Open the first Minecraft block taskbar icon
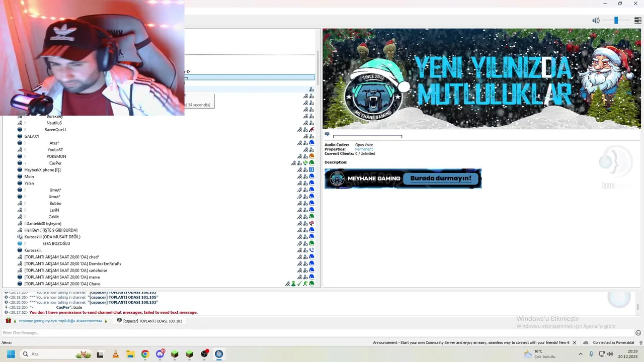The image size is (644, 362). pyautogui.click(x=175, y=354)
